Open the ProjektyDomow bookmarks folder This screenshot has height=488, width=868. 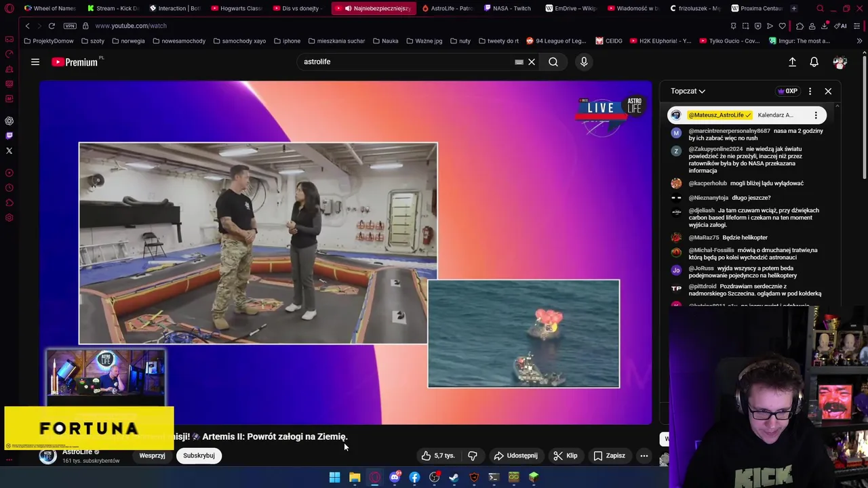48,41
